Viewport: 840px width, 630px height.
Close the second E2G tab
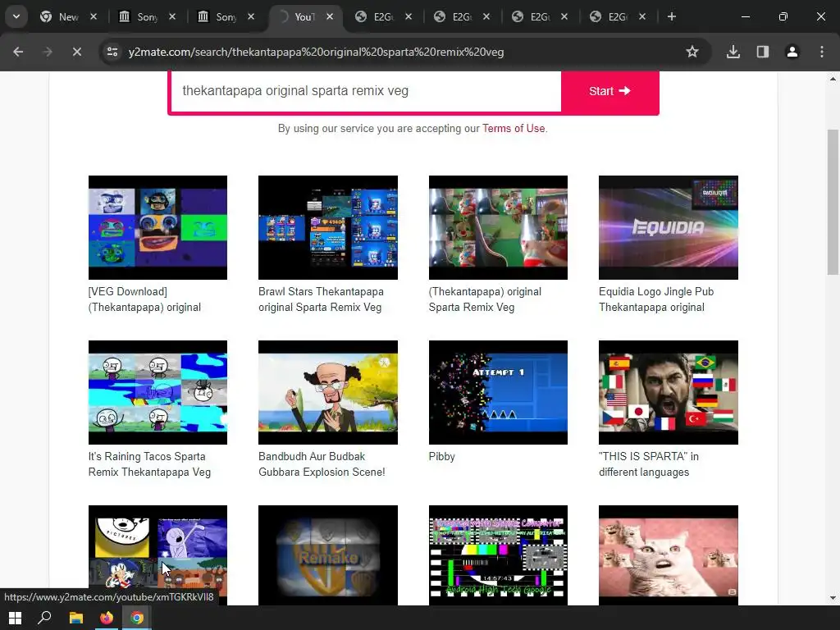coord(486,16)
